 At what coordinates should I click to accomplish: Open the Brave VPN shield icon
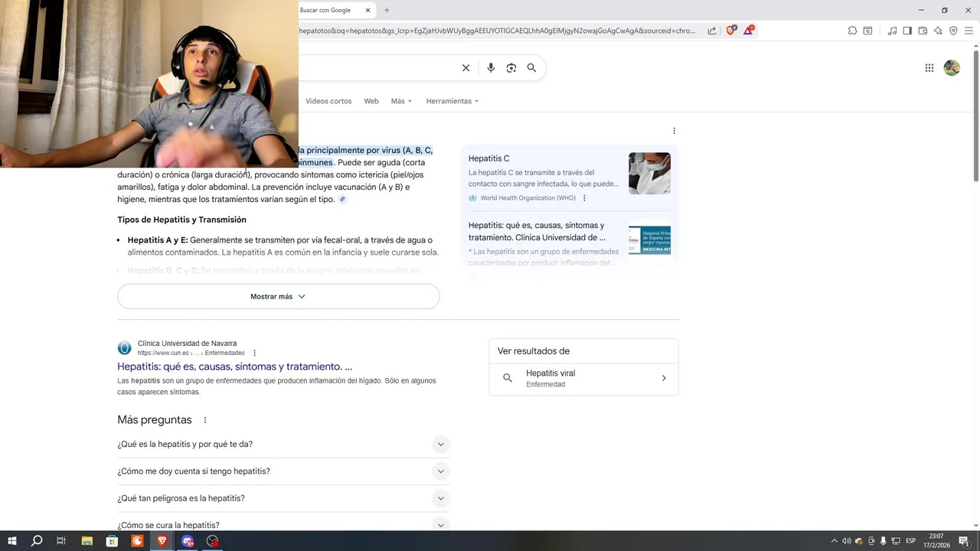tap(953, 31)
